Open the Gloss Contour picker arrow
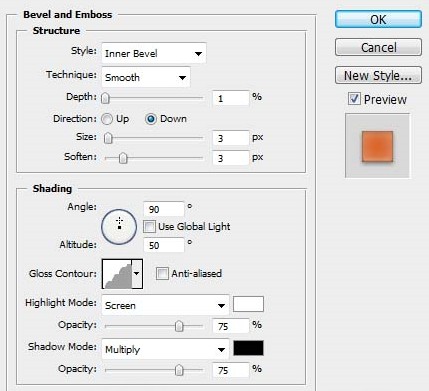 click(x=137, y=274)
